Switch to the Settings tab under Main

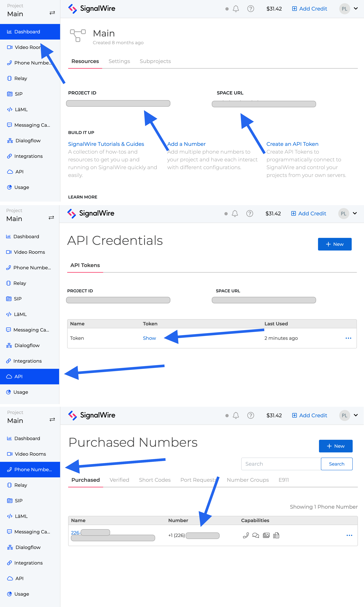(x=119, y=61)
